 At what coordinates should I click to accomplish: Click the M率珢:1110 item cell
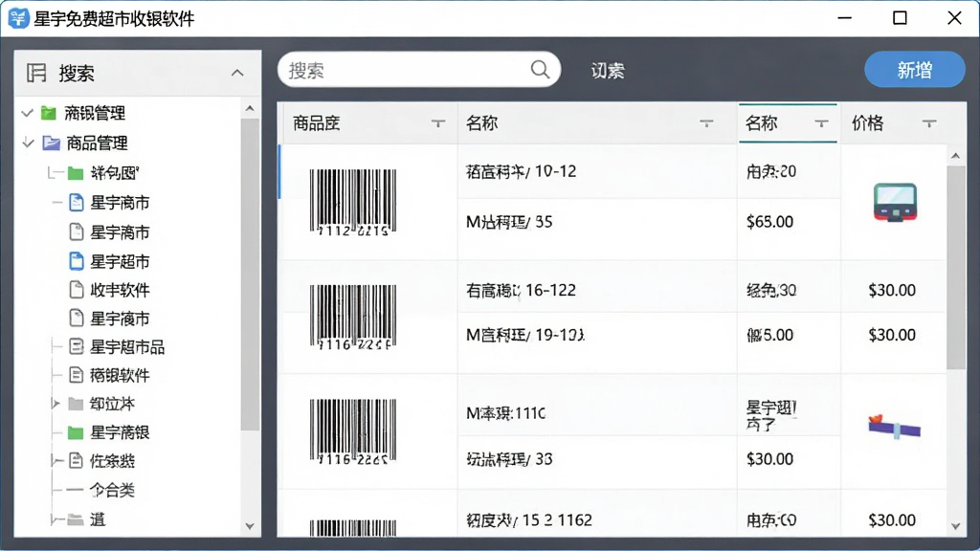(597, 405)
